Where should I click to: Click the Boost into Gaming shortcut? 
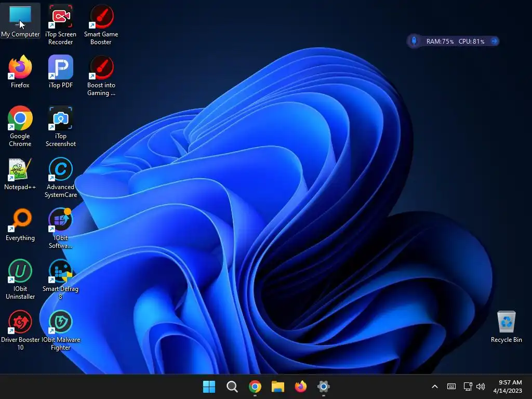pos(101,75)
